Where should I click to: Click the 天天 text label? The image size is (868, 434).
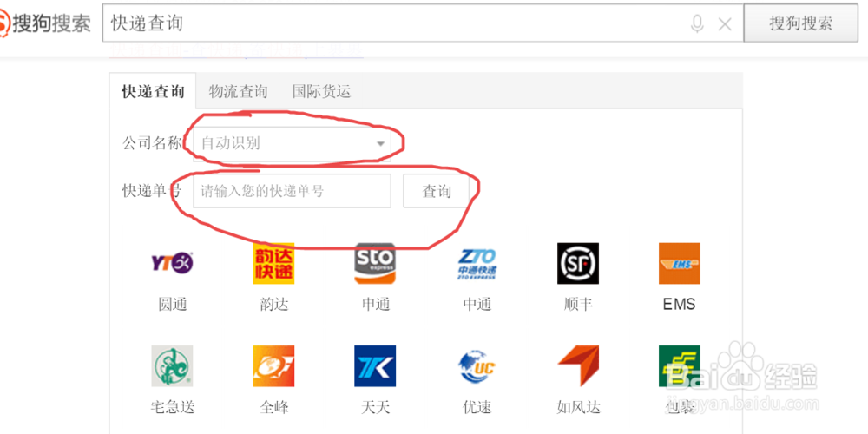point(376,407)
